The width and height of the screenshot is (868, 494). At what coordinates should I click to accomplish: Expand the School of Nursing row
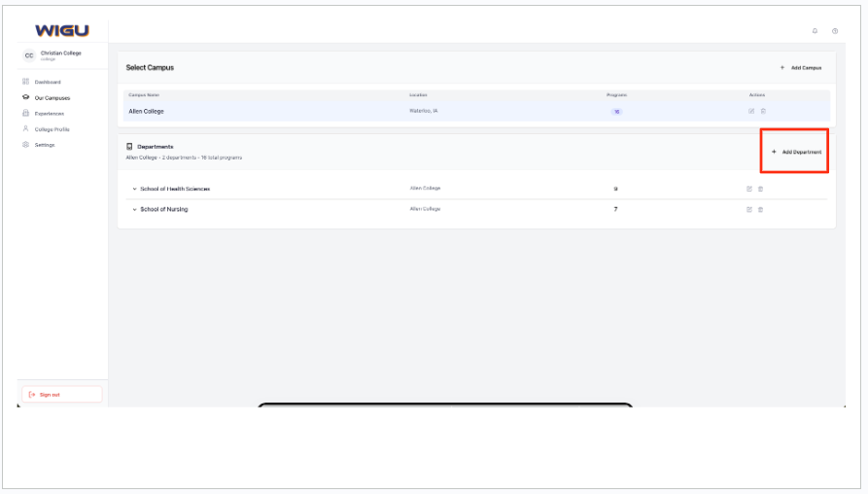134,209
